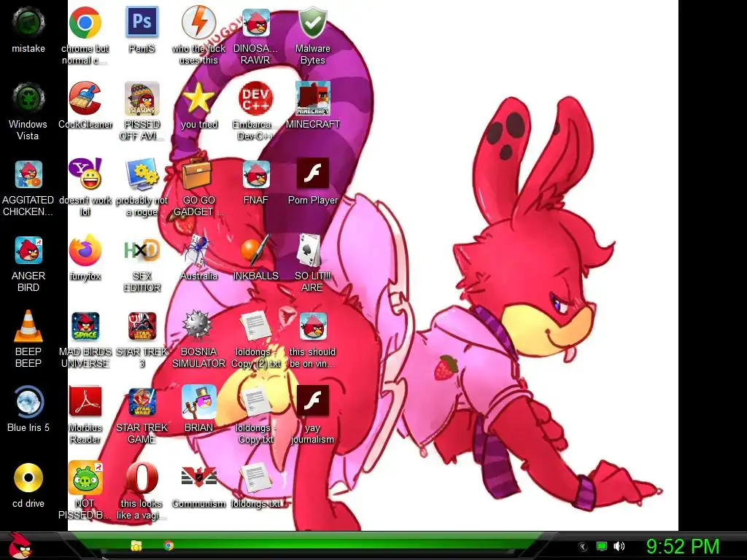Open the 'this should be on vin...' icon

[312, 326]
